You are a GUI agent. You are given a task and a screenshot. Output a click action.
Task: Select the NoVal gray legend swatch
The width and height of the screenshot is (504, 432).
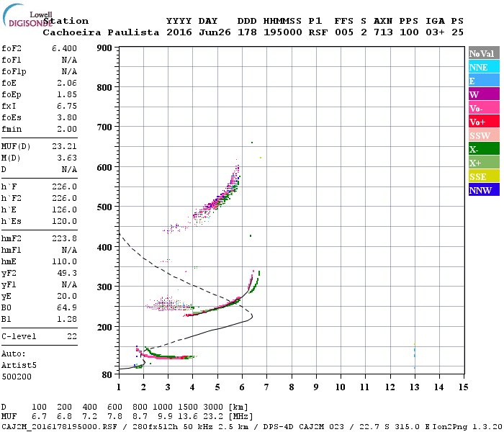click(484, 53)
